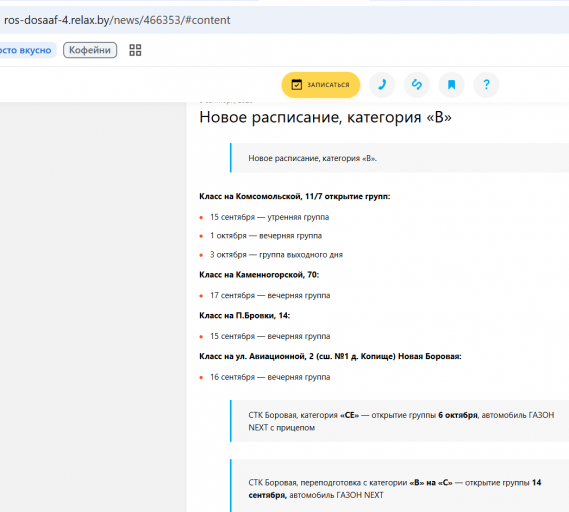Click the Класс на Каменногорской, 70 heading
Image resolution: width=569 pixels, height=512 pixels.
click(x=259, y=275)
